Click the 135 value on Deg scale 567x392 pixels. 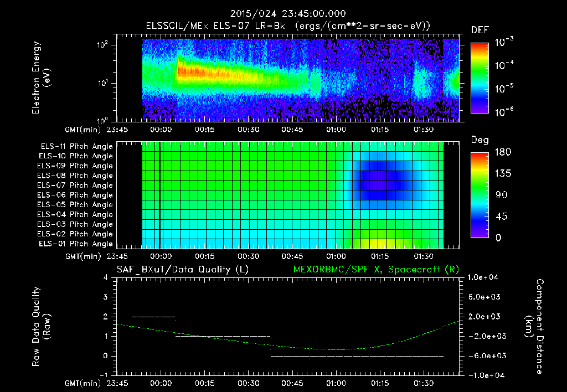pos(503,173)
